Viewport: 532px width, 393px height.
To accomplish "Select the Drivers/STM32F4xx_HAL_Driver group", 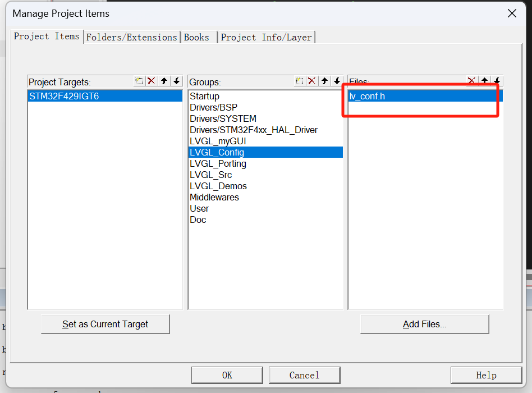I will (x=254, y=130).
